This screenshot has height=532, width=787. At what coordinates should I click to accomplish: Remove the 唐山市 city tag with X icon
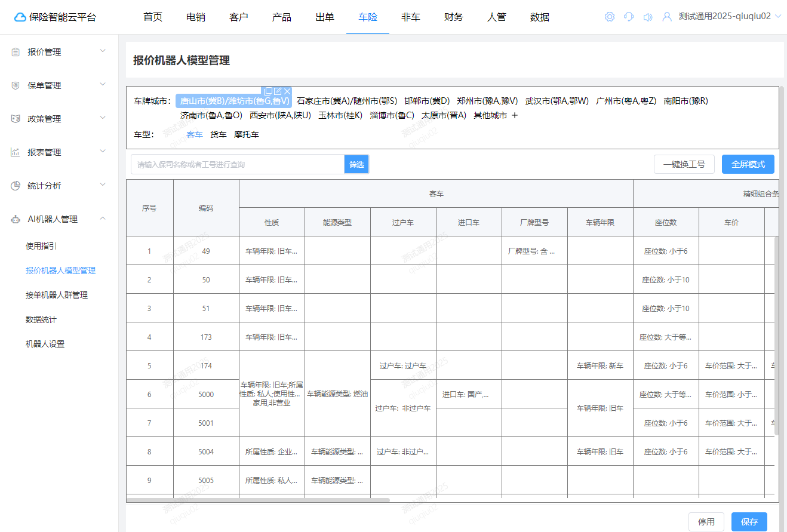tap(287, 91)
